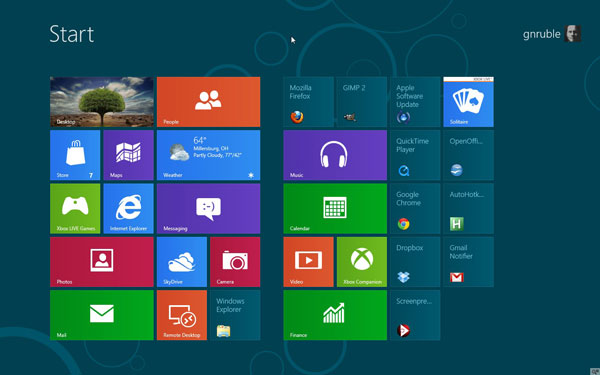Launch the Store tile

pos(75,155)
